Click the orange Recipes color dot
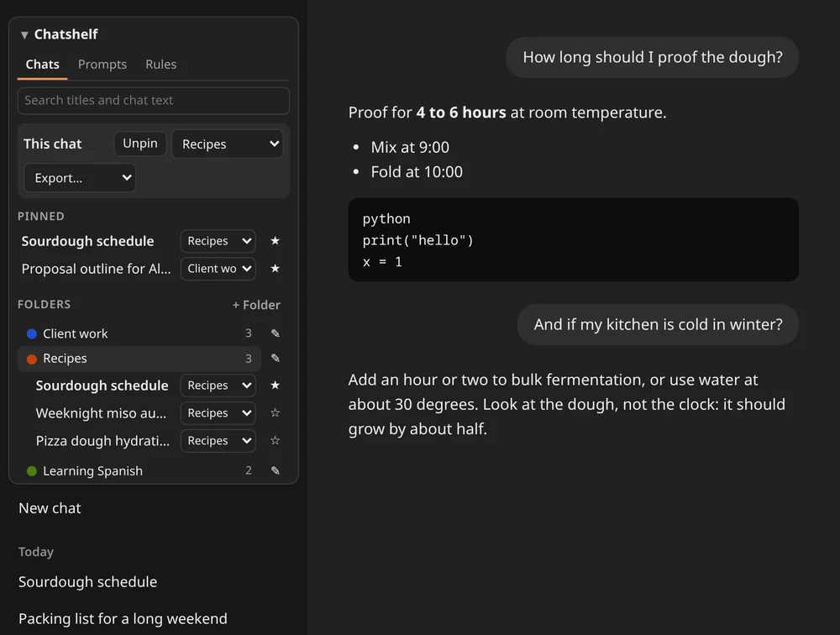840x635 pixels. [x=32, y=359]
